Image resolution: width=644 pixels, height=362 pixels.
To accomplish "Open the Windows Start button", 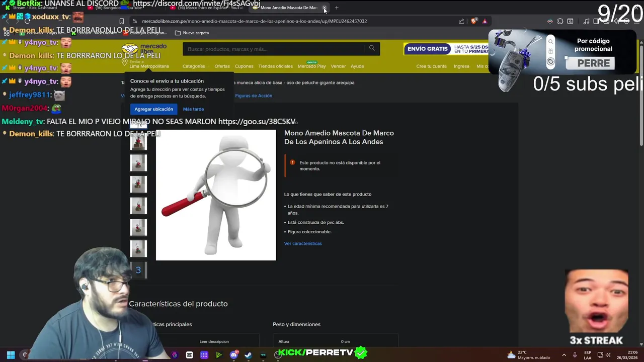I will pyautogui.click(x=11, y=355).
